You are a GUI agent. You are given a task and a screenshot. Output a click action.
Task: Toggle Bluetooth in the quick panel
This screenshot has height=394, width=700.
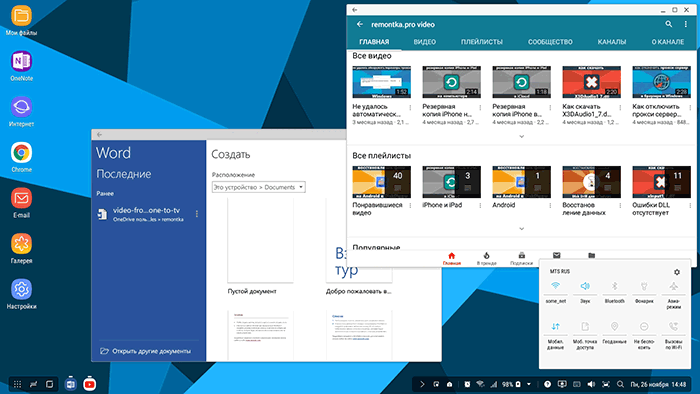[614, 291]
